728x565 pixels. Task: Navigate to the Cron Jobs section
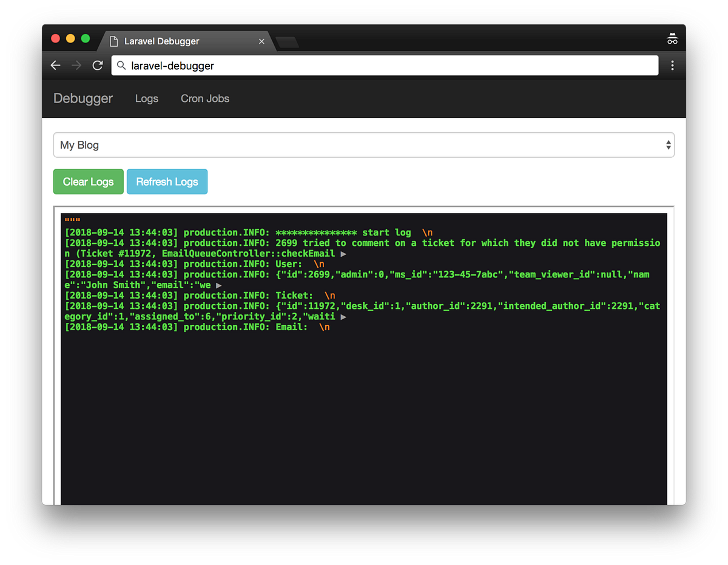(x=205, y=98)
